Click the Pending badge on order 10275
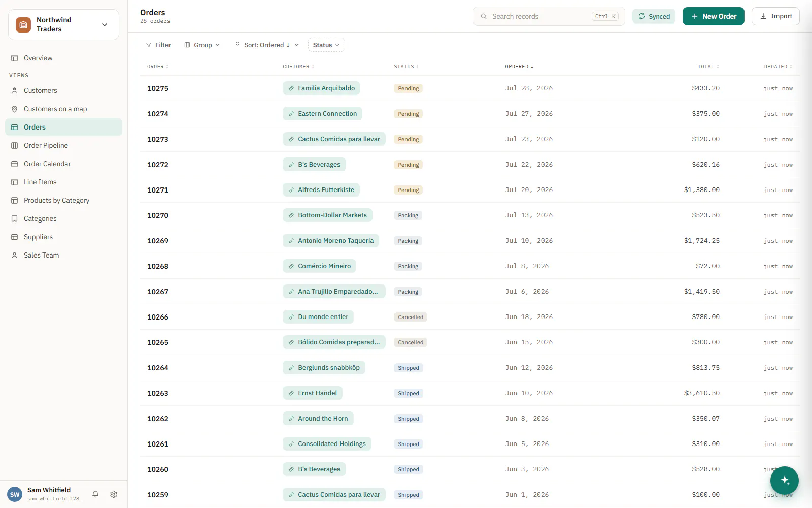This screenshot has width=812, height=508. click(409, 88)
